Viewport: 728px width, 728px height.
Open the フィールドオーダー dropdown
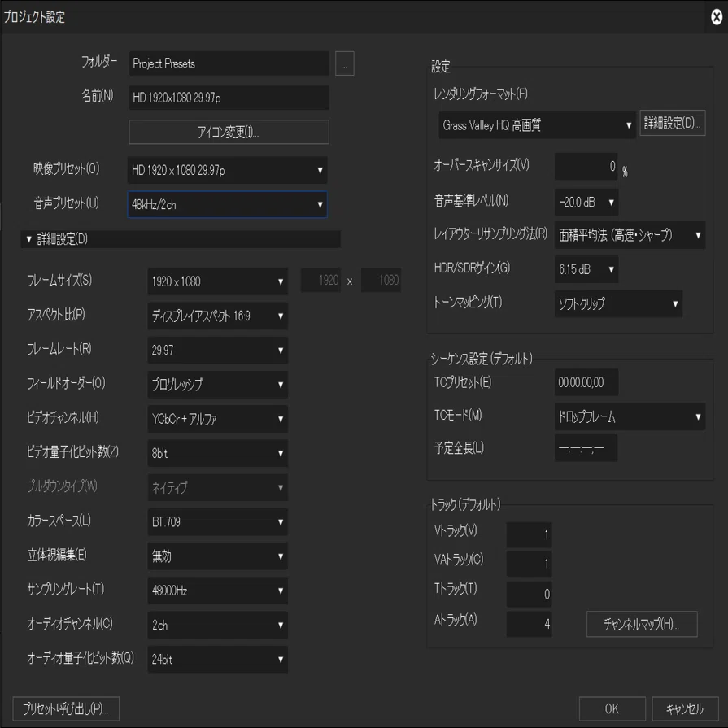click(218, 385)
